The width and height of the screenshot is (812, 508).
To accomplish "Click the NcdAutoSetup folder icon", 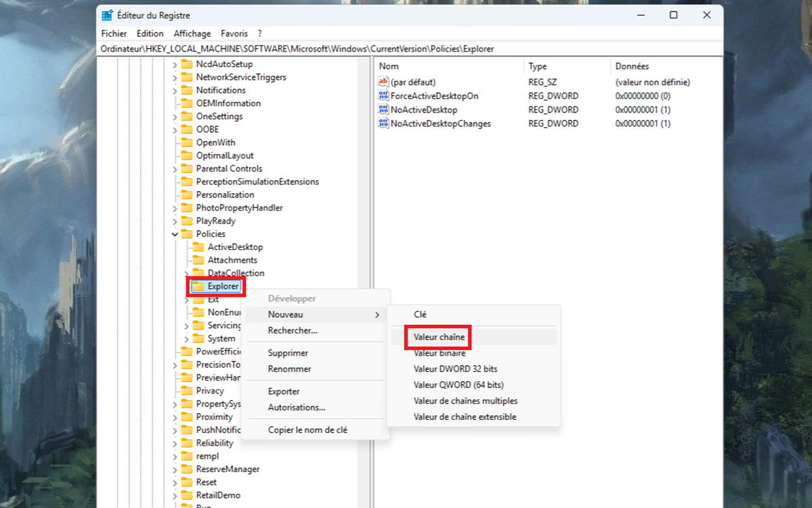I will (x=187, y=64).
